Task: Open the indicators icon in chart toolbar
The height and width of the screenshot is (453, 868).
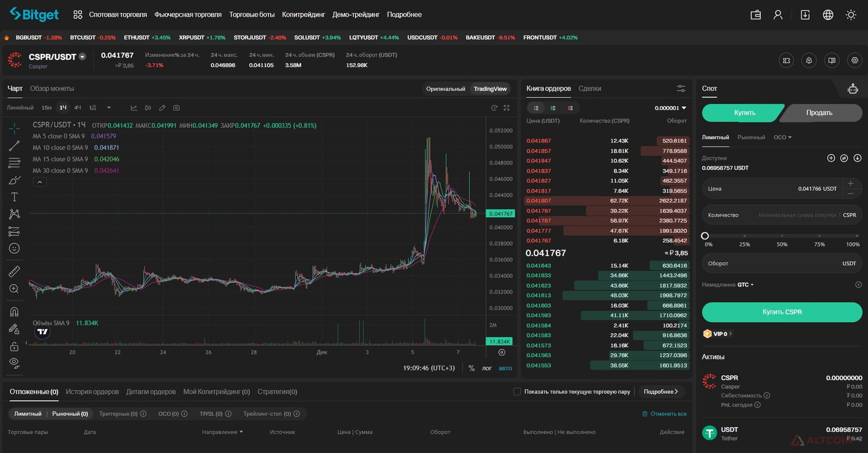Action: click(x=134, y=108)
